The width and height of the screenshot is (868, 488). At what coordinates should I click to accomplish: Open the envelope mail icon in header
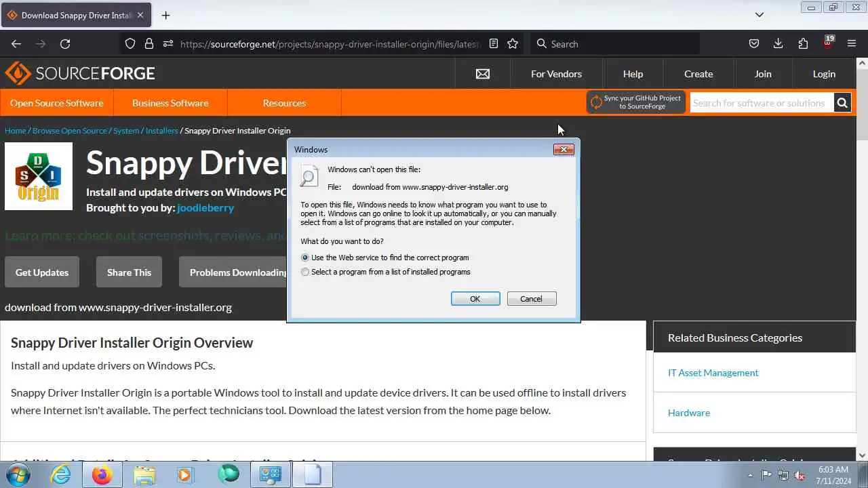pos(483,74)
